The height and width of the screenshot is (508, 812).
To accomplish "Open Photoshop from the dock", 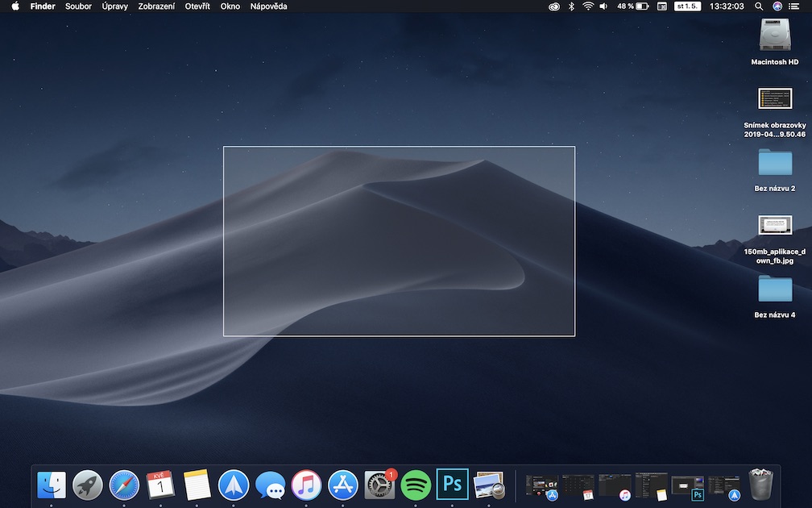I will (452, 485).
